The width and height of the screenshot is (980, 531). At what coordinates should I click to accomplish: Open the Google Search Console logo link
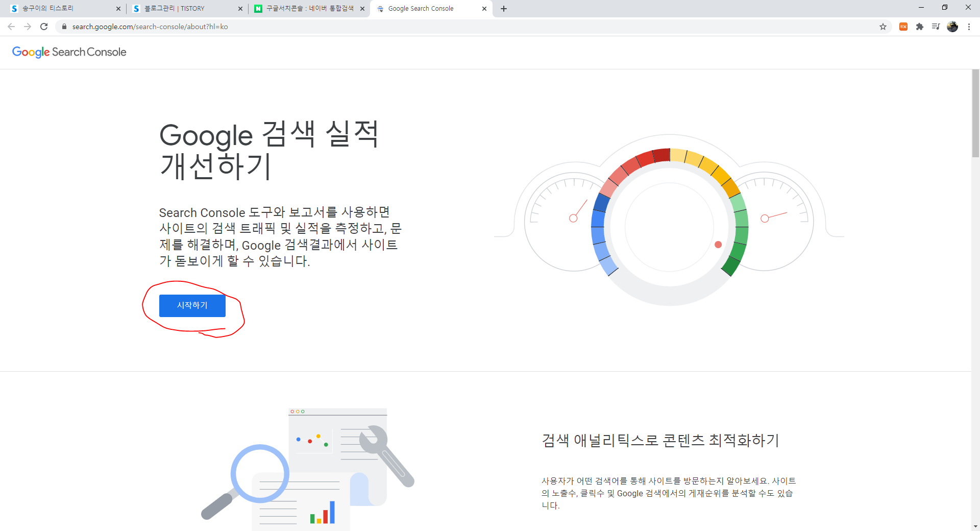[69, 52]
